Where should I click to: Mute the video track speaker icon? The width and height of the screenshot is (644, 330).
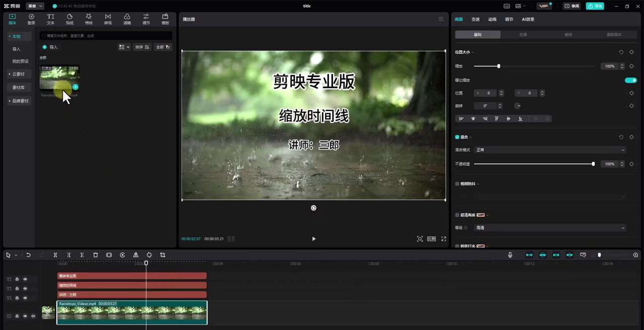pos(33,316)
